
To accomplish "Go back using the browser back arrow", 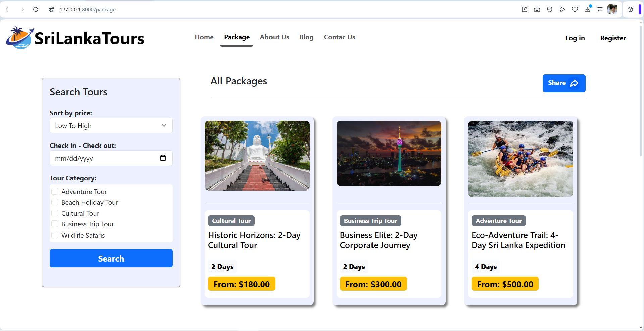I will [x=7, y=9].
